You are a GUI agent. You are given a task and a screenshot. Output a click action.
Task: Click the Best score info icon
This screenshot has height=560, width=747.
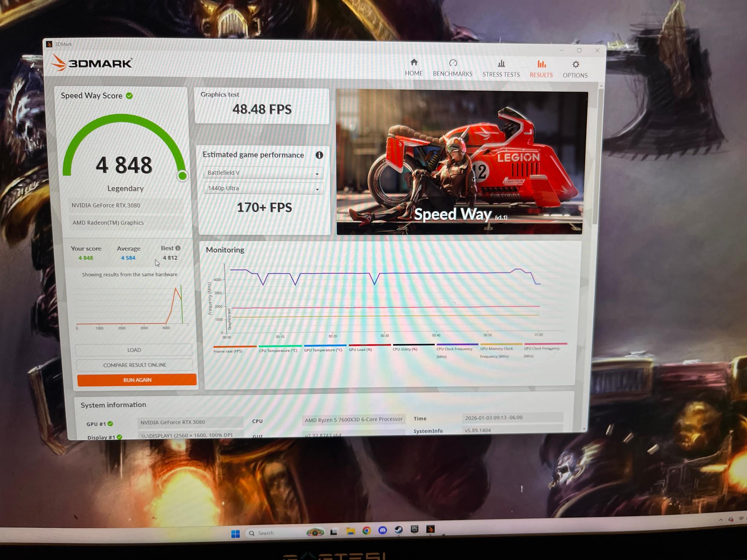click(x=178, y=248)
